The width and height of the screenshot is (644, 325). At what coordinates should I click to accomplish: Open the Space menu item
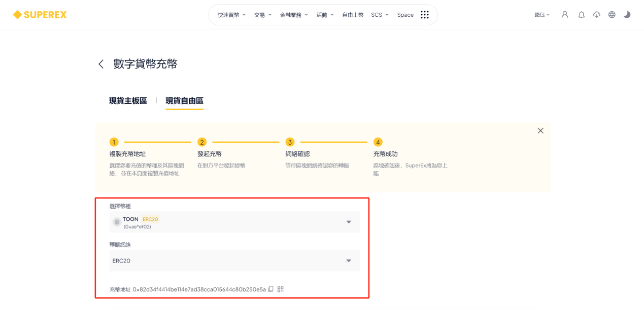[x=405, y=15]
